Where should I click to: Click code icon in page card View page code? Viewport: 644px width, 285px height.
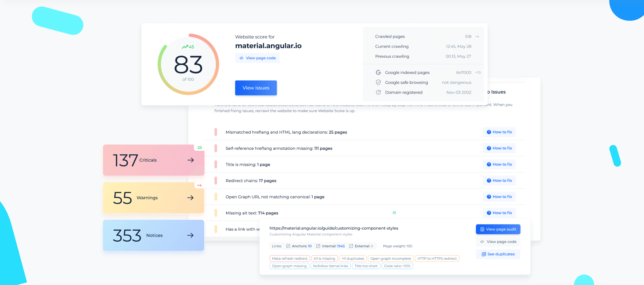482,242
